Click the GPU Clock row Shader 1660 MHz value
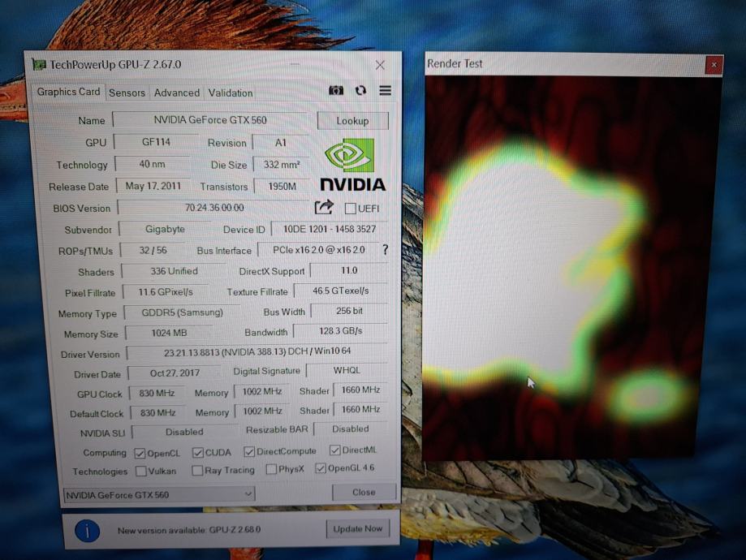 (x=360, y=390)
